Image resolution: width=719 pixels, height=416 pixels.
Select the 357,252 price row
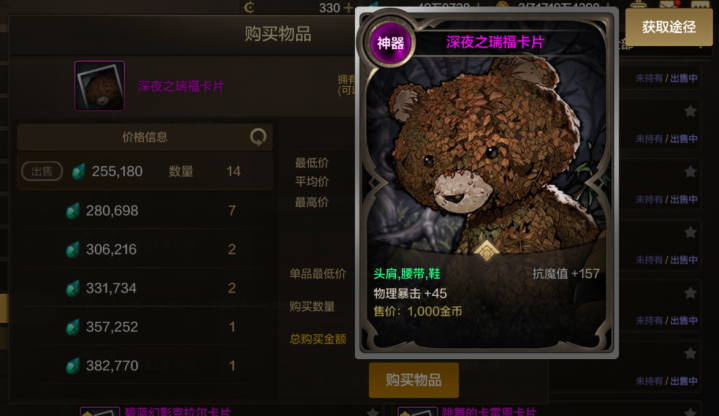pyautogui.click(x=145, y=327)
